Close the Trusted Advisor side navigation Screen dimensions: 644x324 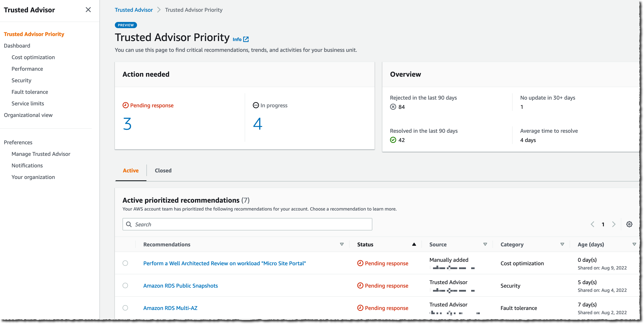coord(88,10)
